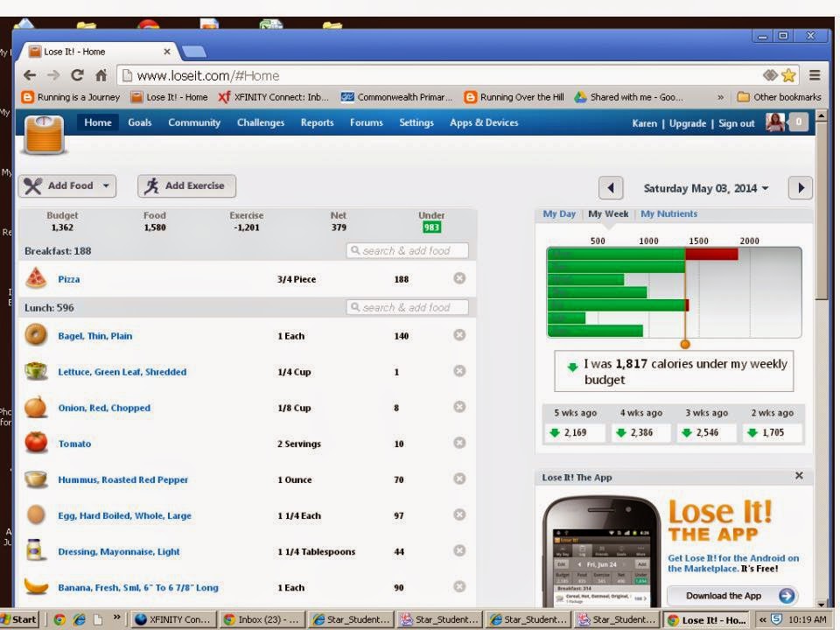840x630 pixels.
Task: Open the Other bookmarks folder
Action: [780, 97]
